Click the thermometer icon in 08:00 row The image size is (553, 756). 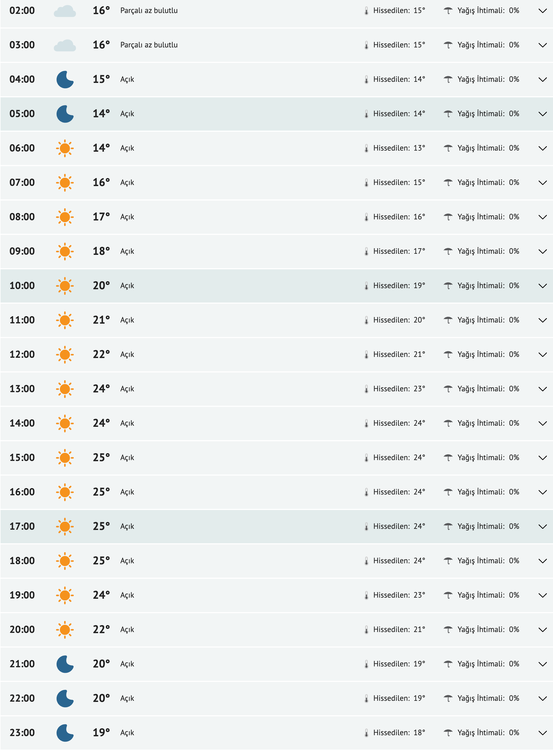366,217
